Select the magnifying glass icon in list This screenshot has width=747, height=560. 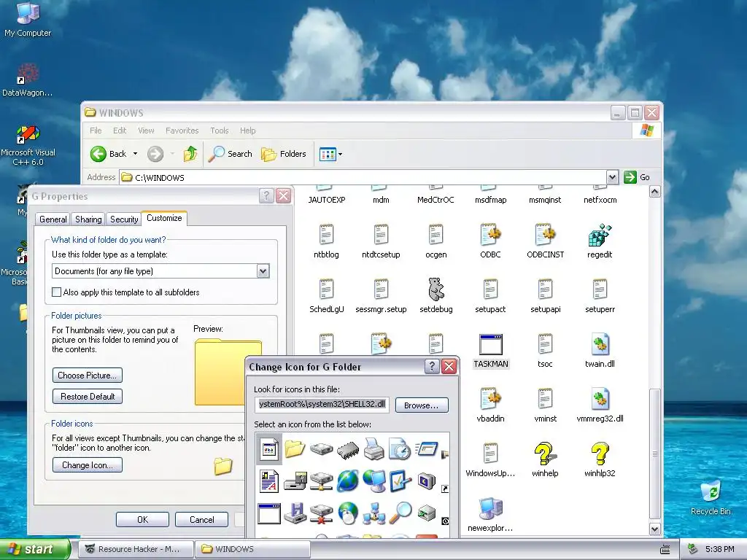400,513
